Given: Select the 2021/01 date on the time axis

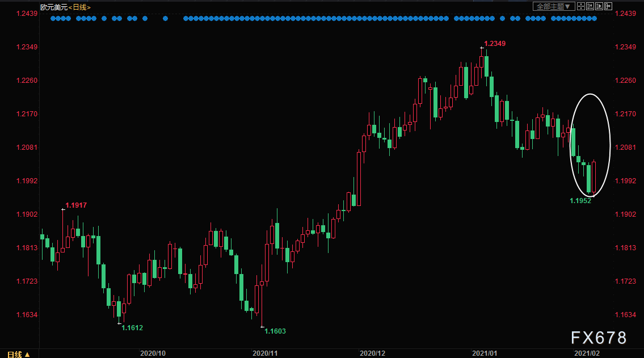Looking at the screenshot, I should (x=484, y=353).
